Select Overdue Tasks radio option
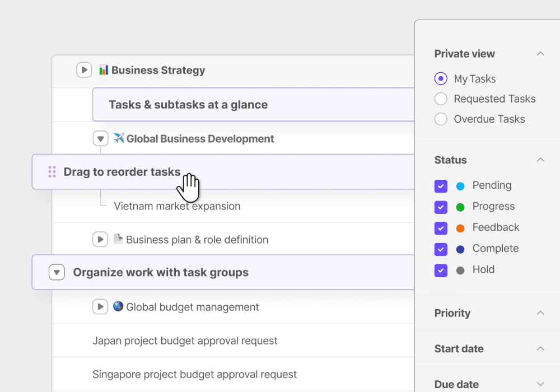The height and width of the screenshot is (392, 560). click(x=441, y=119)
